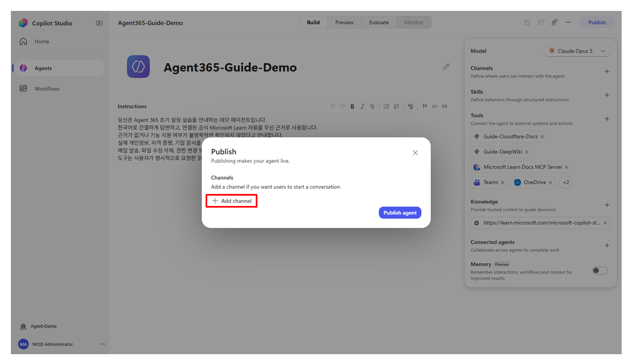Remove the OneDrive tool chip

550,183
